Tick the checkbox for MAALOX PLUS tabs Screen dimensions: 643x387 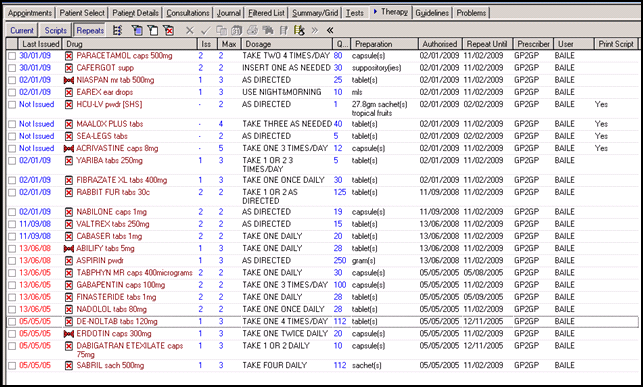[x=12, y=124]
